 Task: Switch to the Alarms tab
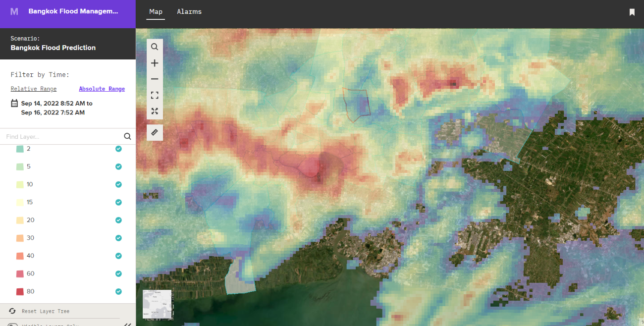pos(189,12)
